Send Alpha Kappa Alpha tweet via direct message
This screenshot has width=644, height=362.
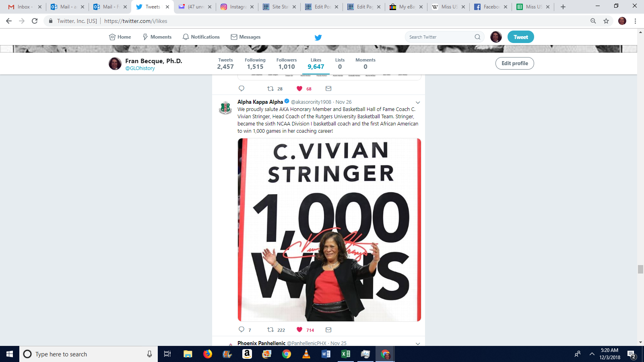(328, 330)
